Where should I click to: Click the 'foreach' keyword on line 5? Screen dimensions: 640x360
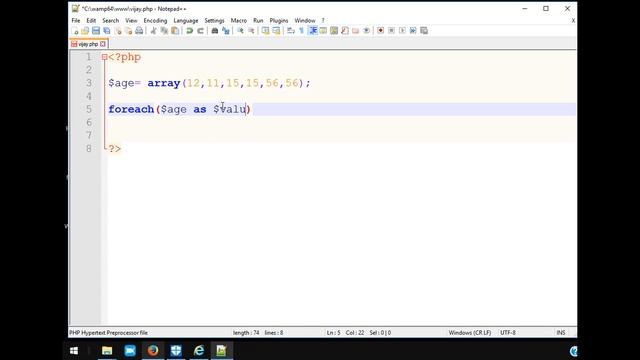pos(131,109)
